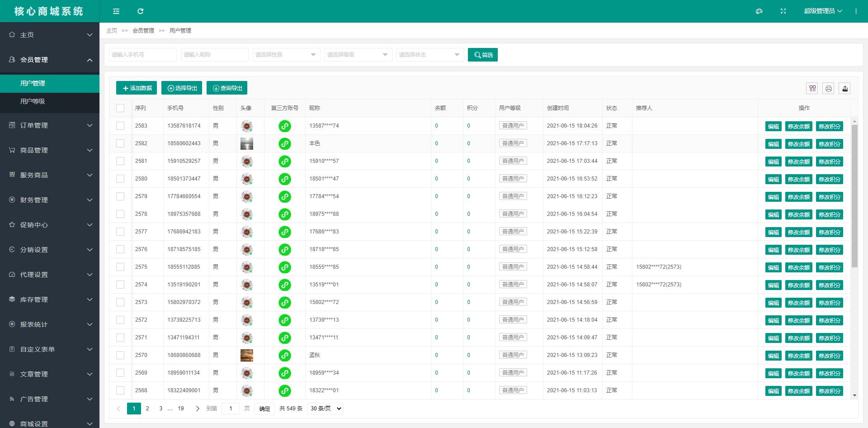Open the gender filter dropdown
Viewport: 868px width, 428px height.
286,55
